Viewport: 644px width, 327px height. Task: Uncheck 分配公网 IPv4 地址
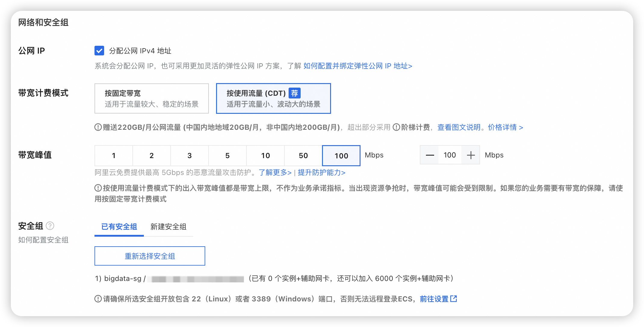(x=99, y=51)
